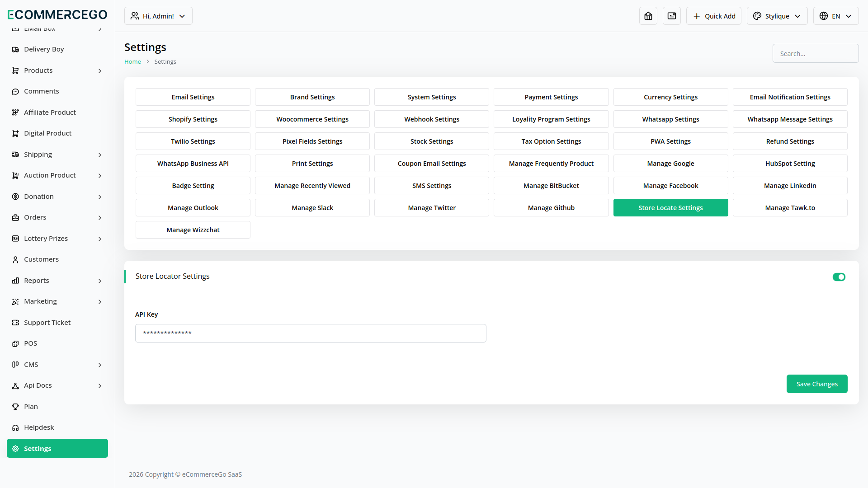Expand the Api Docs sidebar menu
868x488 pixels.
57,385
